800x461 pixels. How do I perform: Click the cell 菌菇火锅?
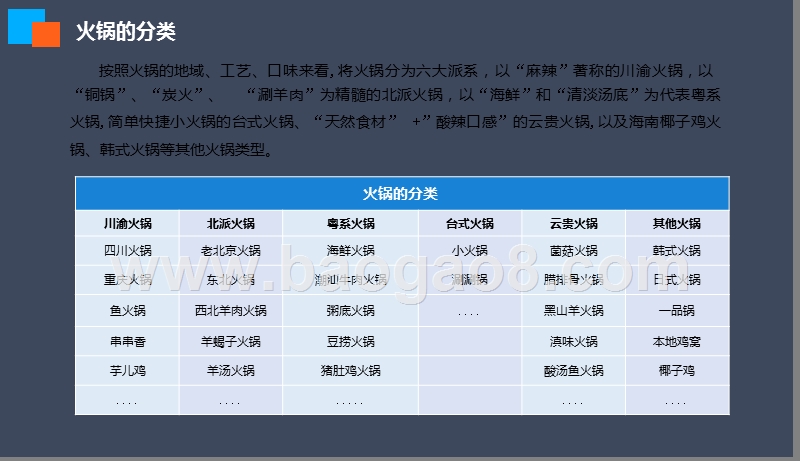(x=573, y=250)
